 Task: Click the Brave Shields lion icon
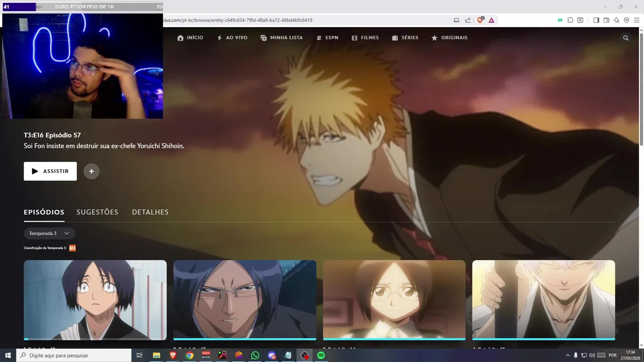[480, 20]
